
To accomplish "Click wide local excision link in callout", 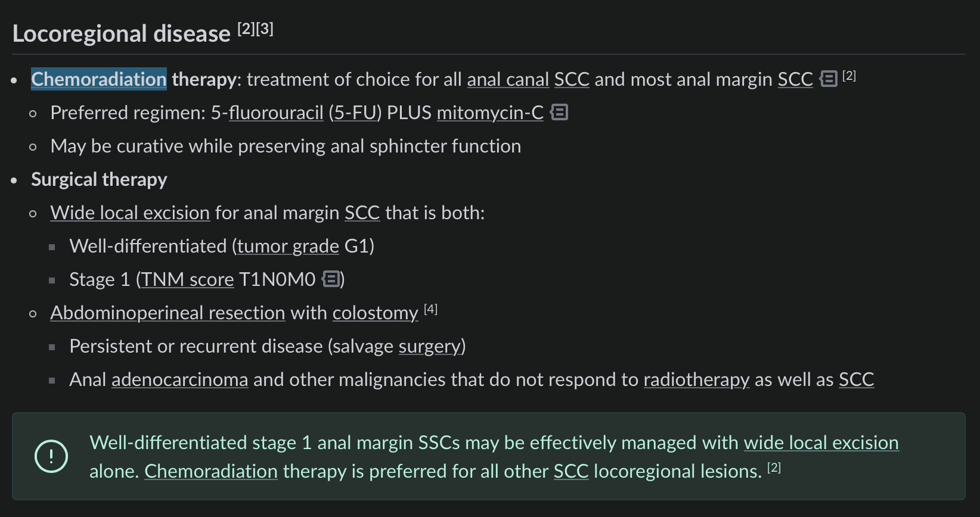I will pyautogui.click(x=821, y=443).
